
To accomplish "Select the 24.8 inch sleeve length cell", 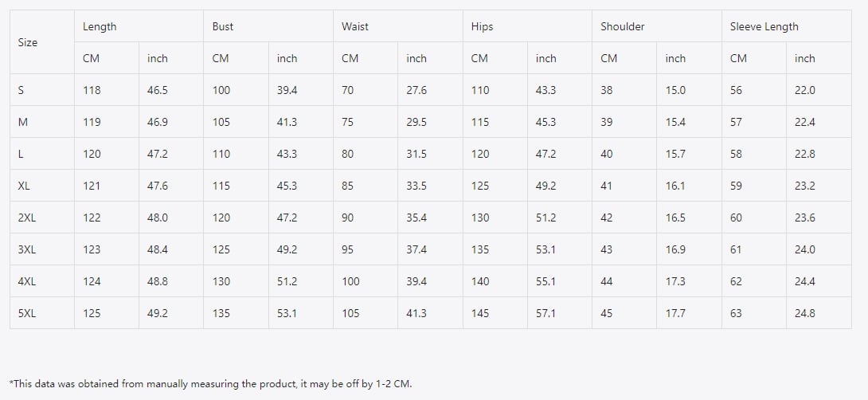I will [x=819, y=313].
